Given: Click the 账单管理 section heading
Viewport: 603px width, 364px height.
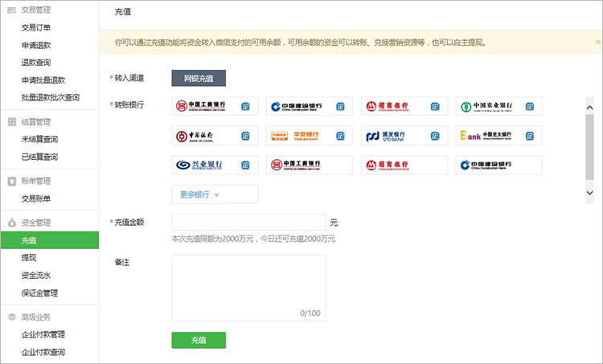Looking at the screenshot, I should 36,181.
